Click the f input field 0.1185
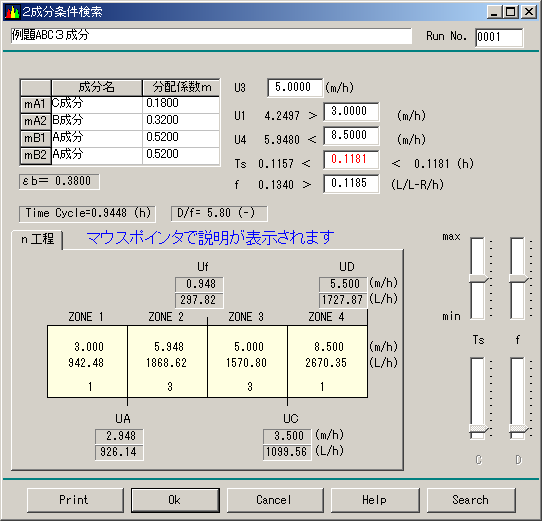This screenshot has height=521, width=542. point(351,184)
